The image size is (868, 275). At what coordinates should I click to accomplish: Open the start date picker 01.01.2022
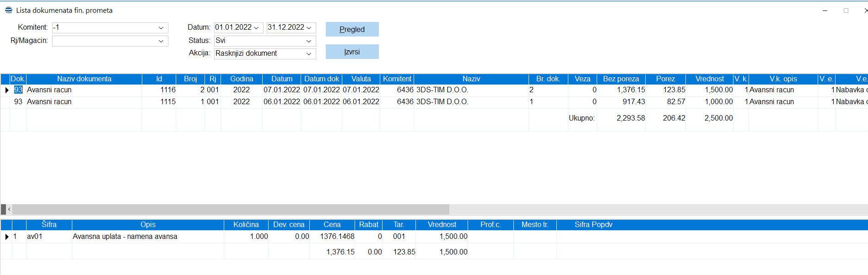point(256,28)
